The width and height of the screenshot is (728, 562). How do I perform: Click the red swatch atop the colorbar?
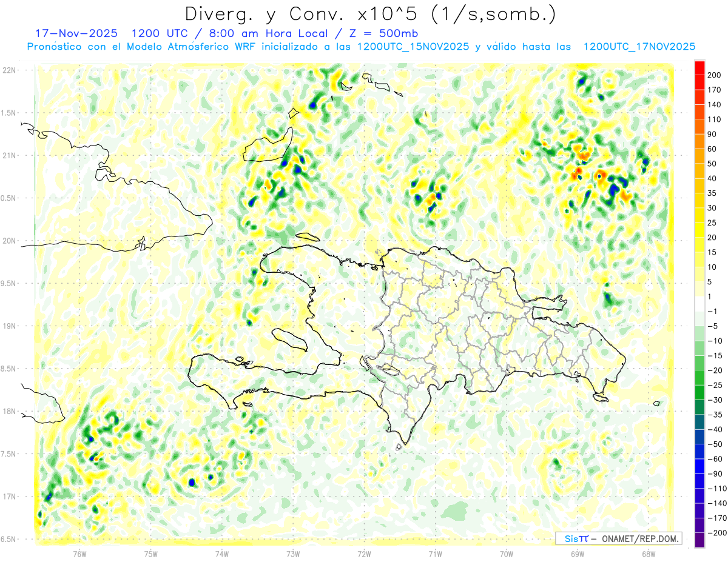[x=699, y=68]
